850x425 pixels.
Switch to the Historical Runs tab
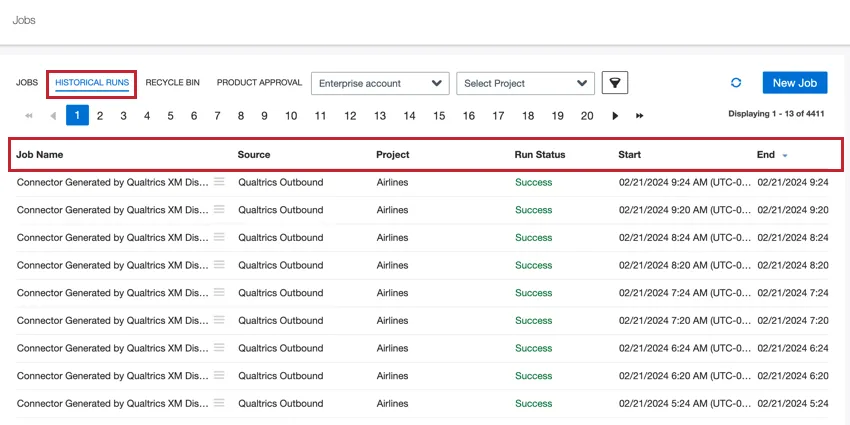coord(92,82)
